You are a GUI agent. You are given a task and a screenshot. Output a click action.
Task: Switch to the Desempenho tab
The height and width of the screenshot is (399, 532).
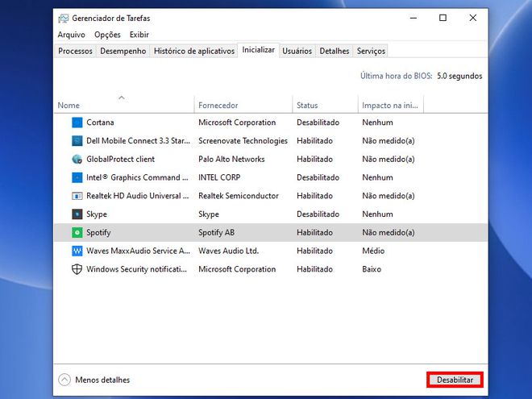click(123, 51)
